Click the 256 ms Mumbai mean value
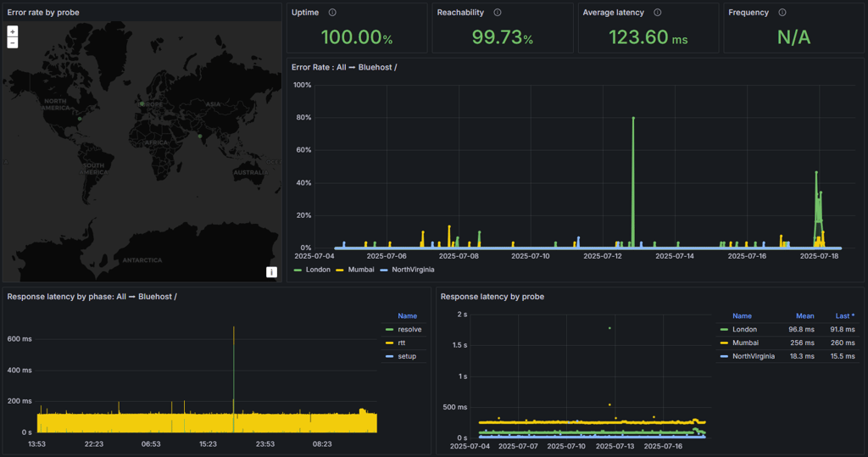 pyautogui.click(x=803, y=343)
